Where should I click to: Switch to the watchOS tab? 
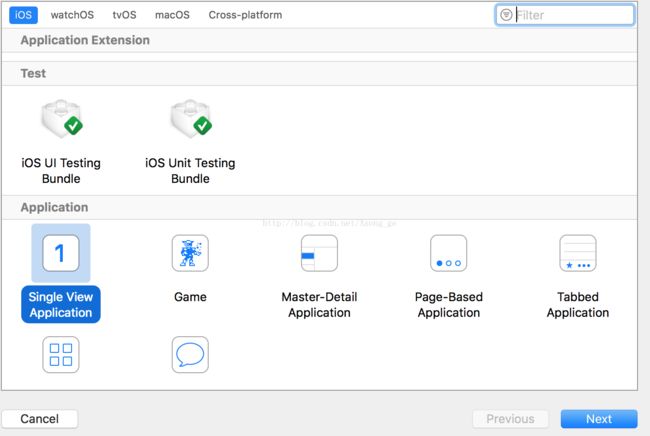[72, 15]
